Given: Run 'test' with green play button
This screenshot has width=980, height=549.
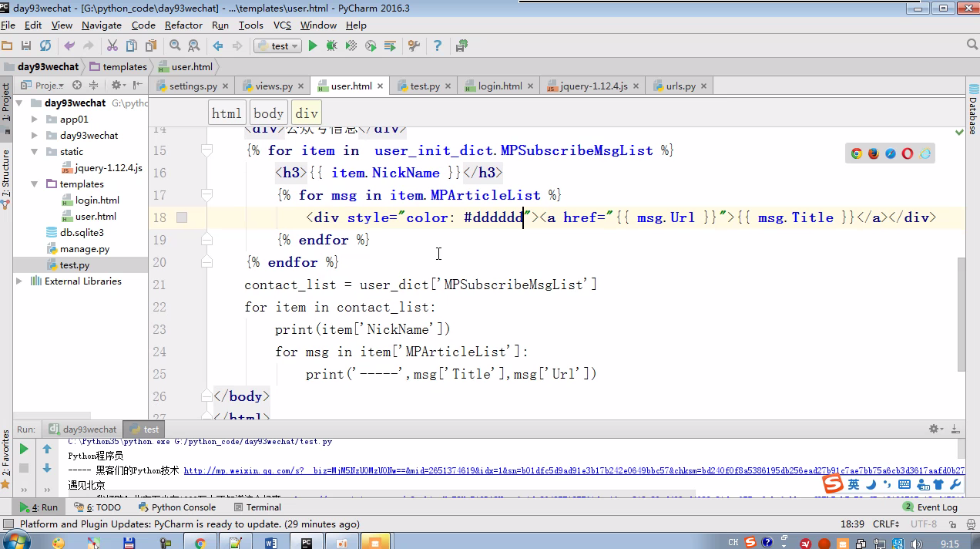Looking at the screenshot, I should pos(313,46).
